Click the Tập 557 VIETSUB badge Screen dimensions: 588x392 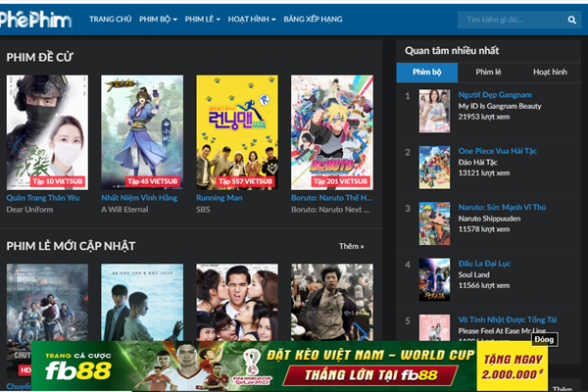coord(246,181)
